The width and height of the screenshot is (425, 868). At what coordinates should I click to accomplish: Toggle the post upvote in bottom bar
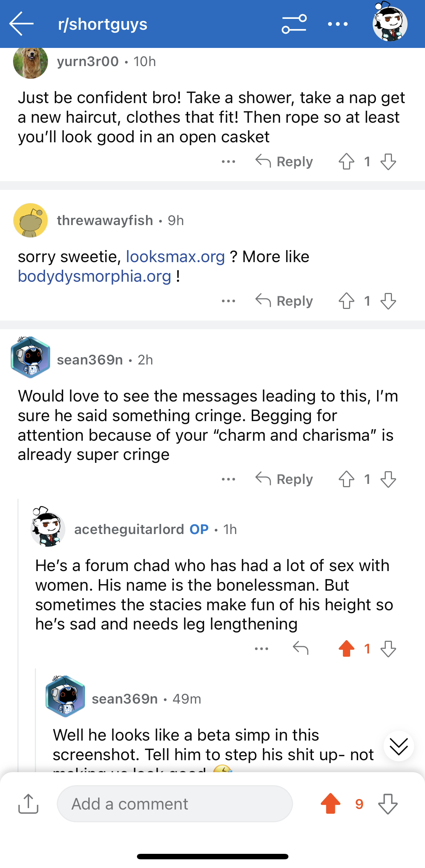[331, 804]
